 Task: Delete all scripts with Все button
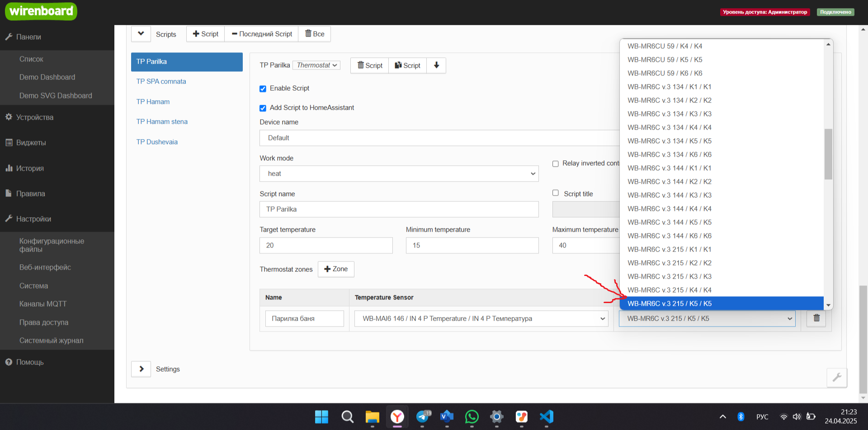point(315,34)
